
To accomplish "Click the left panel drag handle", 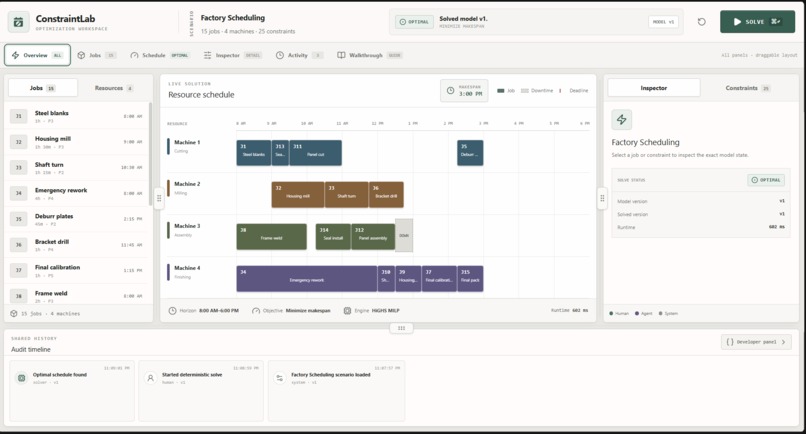I will tap(159, 198).
